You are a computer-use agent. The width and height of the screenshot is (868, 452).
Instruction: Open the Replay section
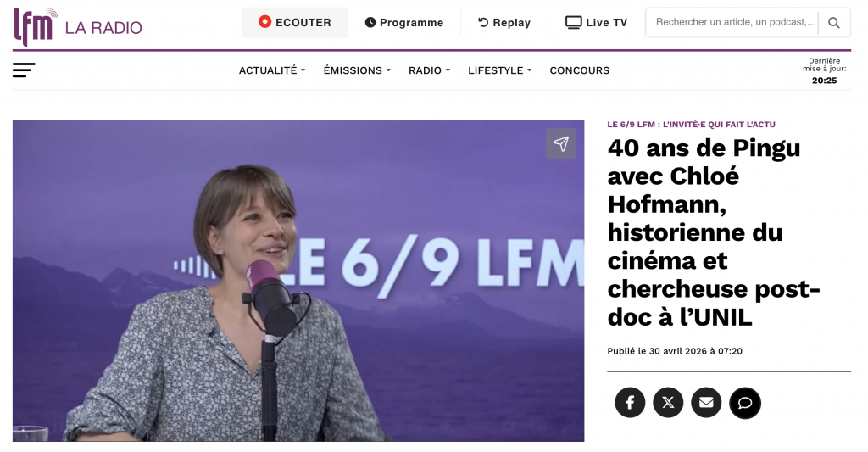point(504,23)
